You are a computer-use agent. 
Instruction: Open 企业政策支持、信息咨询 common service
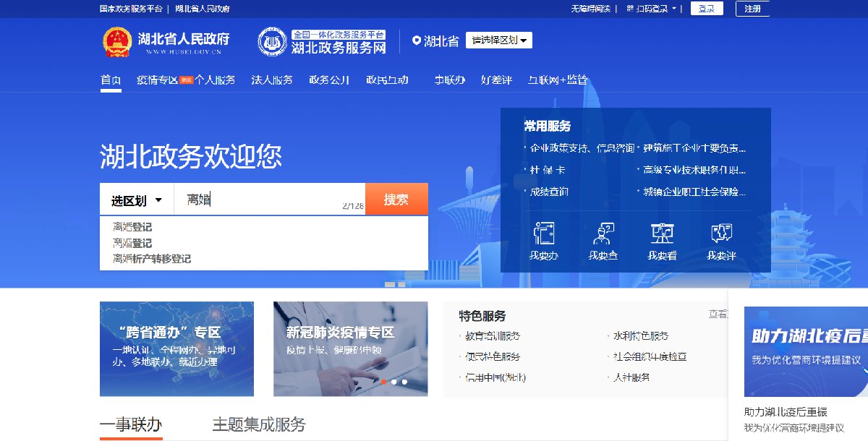582,148
